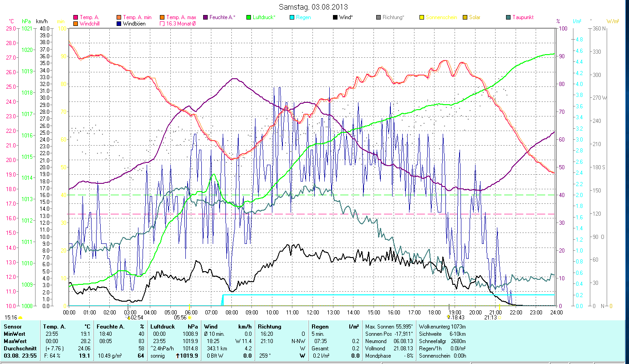Viewport: 629px width, 364px height.
Task: Click the ^2.4hPa/h pressure change value
Action: tap(162, 349)
